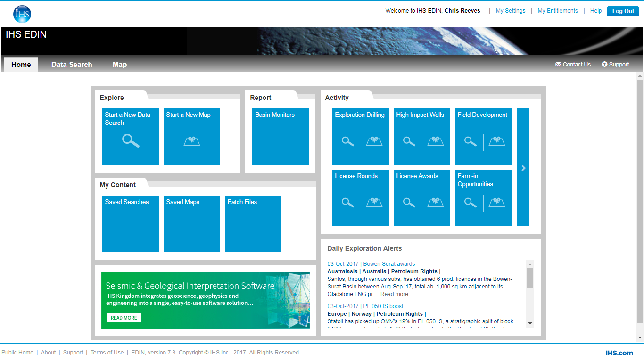Open My Entitlements link
The image size is (644, 362).
point(558,11)
